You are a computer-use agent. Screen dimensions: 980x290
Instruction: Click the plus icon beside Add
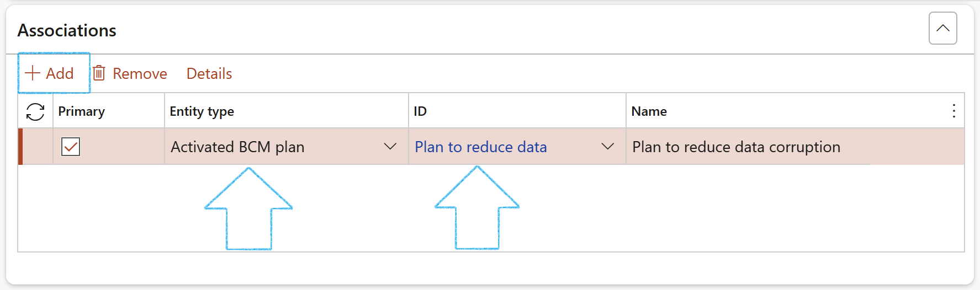[33, 73]
